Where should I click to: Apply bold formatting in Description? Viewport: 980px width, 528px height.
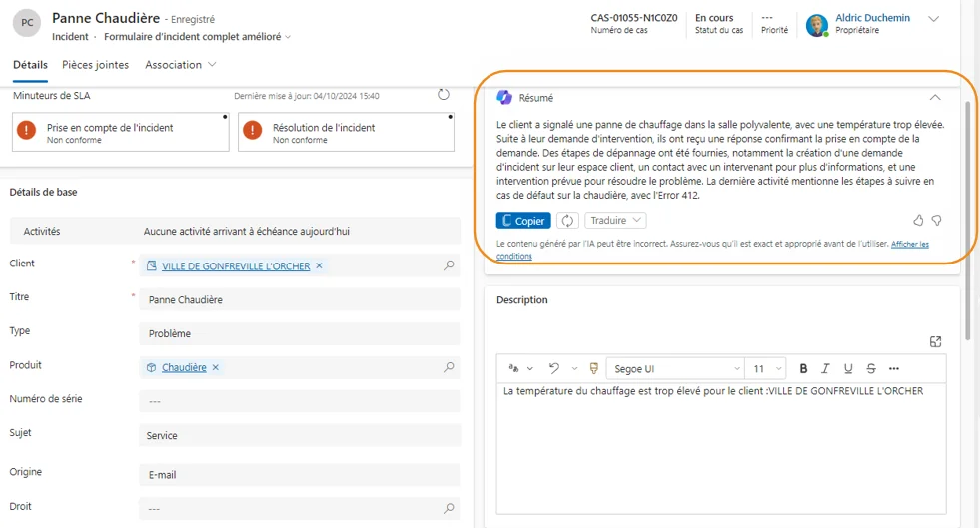coord(803,369)
